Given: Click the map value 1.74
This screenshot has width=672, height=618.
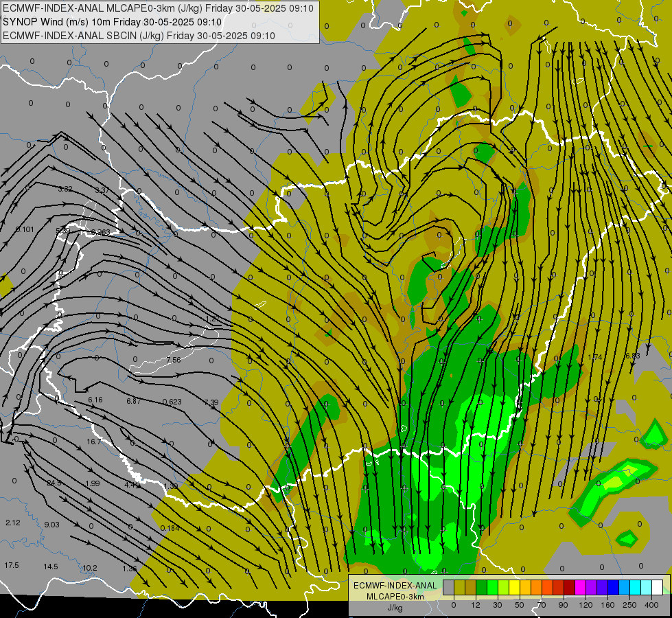Looking at the screenshot, I should [x=595, y=357].
